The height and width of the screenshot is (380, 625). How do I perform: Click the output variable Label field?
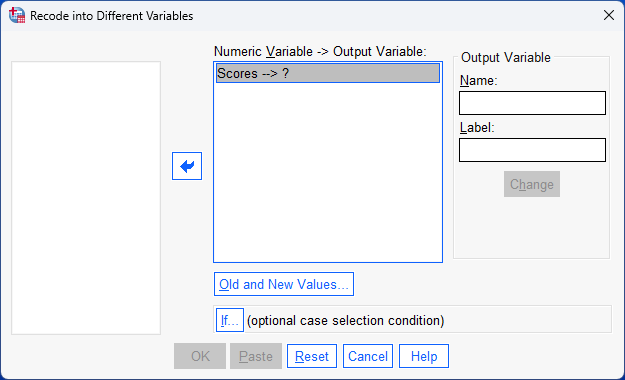pos(532,150)
